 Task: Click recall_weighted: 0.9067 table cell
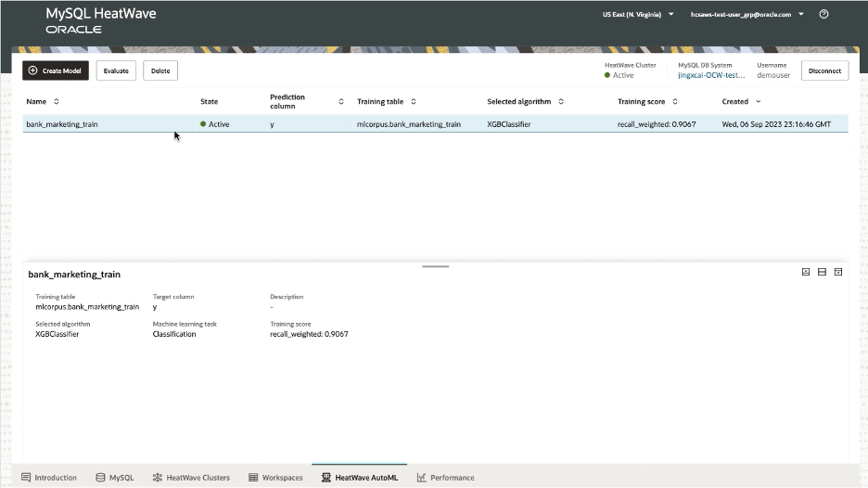click(657, 124)
